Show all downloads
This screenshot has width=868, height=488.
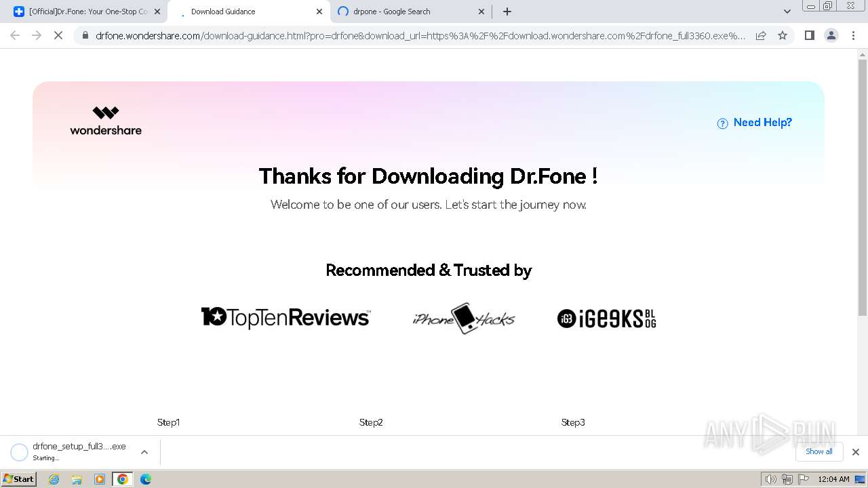click(819, 451)
